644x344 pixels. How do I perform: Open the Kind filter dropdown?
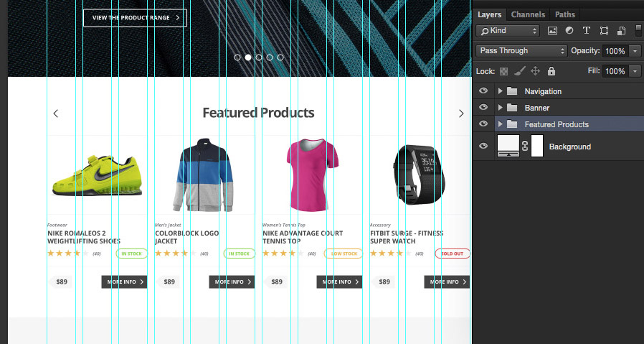click(507, 30)
